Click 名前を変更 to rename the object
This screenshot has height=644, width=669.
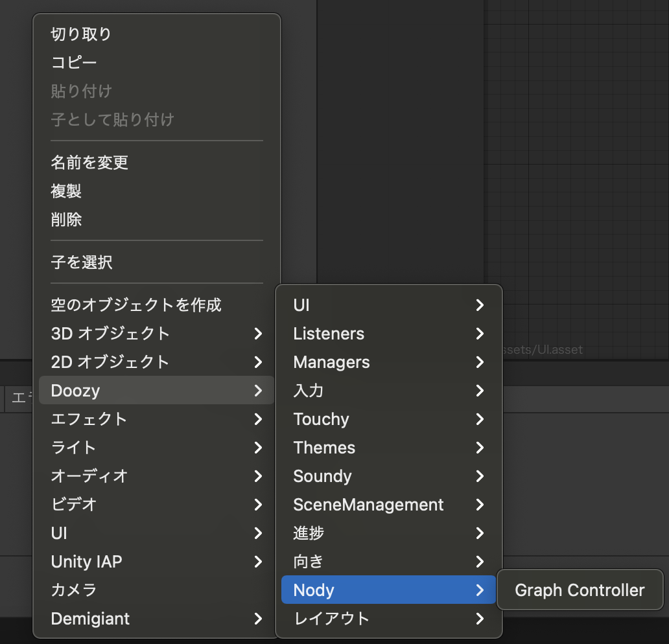pos(157,163)
